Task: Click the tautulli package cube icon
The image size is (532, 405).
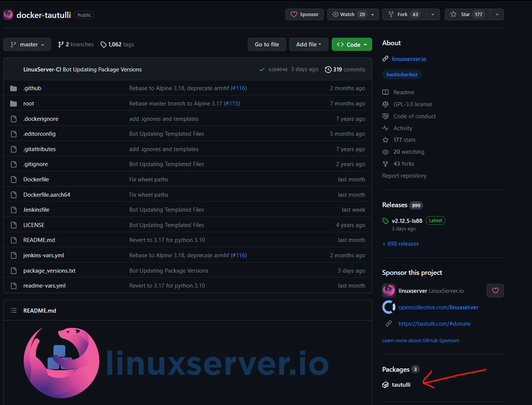Action: 385,385
